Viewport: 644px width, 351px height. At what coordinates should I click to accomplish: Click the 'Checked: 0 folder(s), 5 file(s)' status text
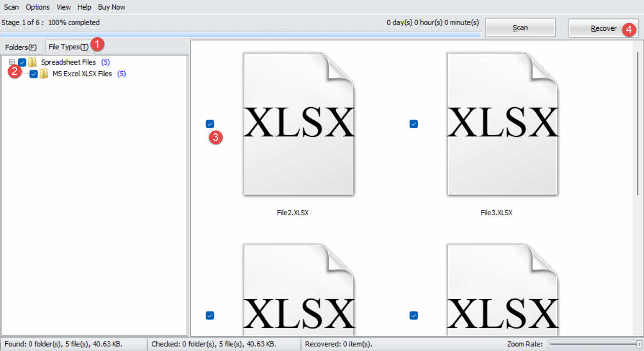click(214, 344)
